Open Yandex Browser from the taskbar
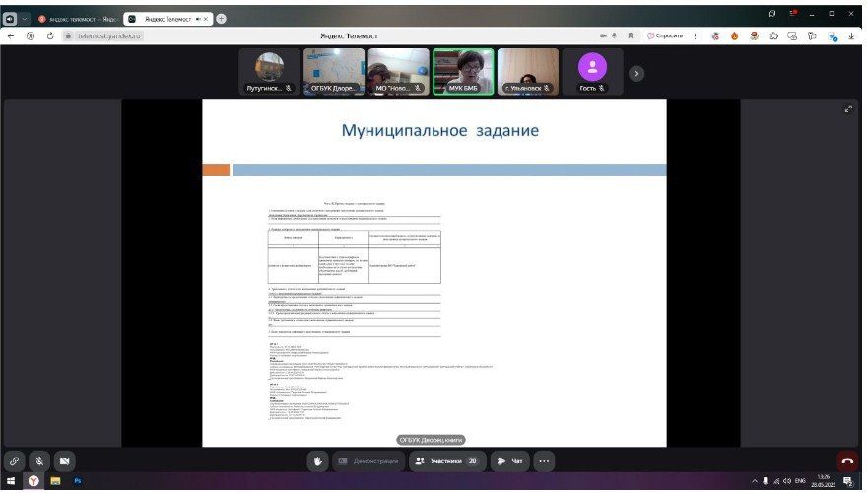 (x=33, y=481)
